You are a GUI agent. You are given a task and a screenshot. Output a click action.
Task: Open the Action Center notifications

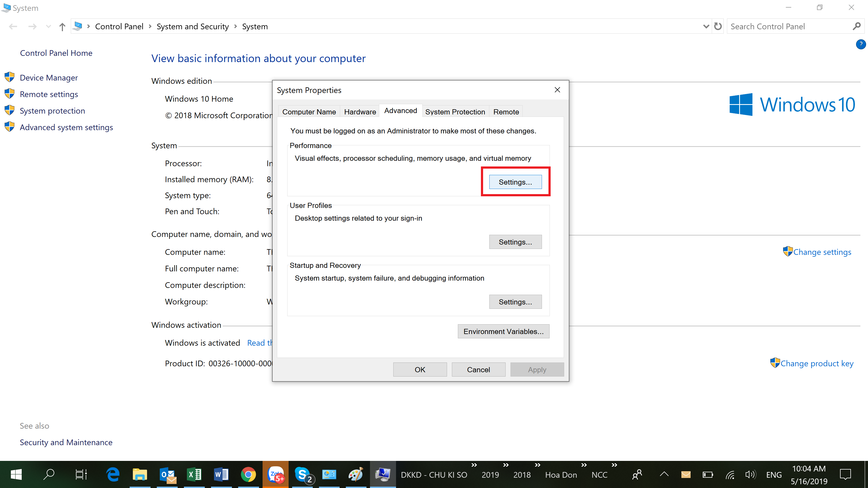[845, 474]
